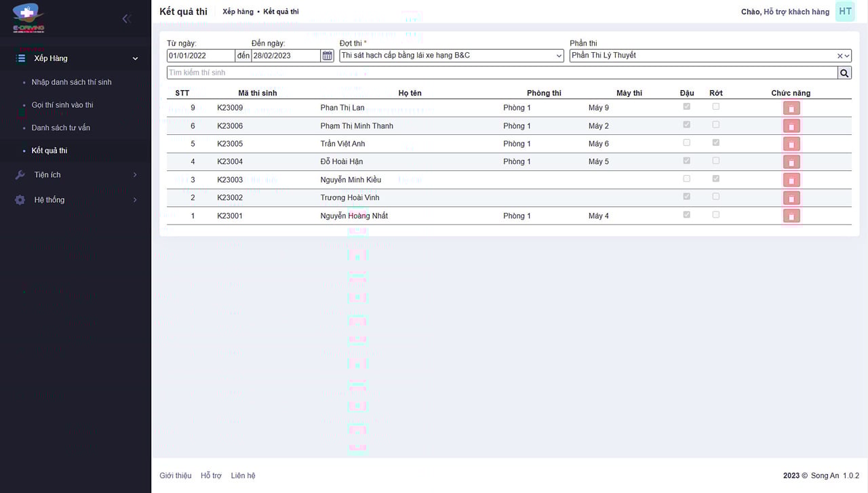868x493 pixels.
Task: Open the Đợt thi dropdown
Action: click(x=451, y=56)
